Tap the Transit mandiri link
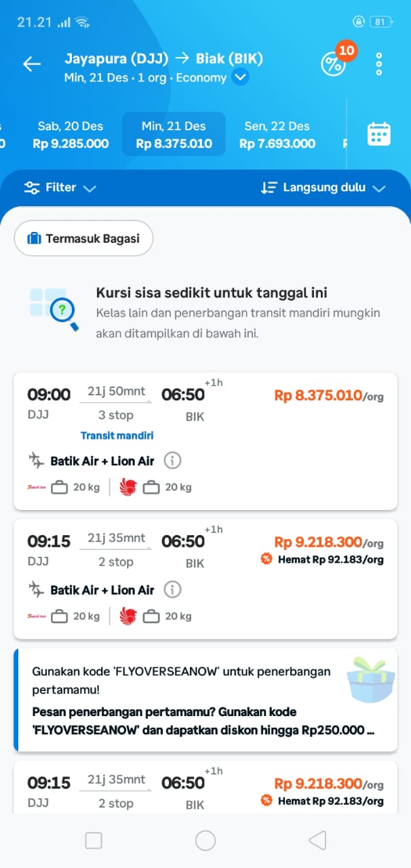The image size is (411, 868). coord(117,435)
